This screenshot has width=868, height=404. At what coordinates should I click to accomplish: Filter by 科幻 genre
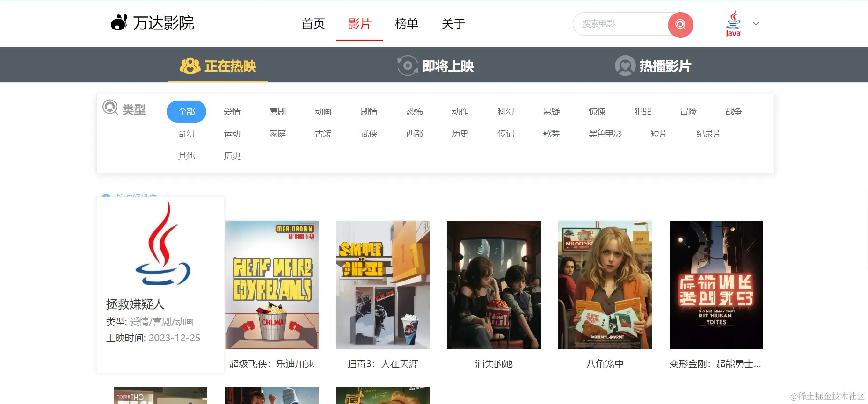(506, 111)
